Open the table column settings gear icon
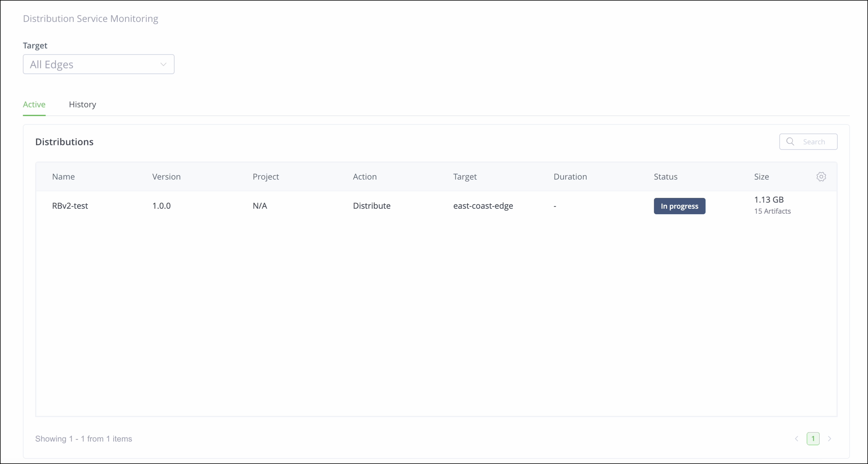The image size is (868, 464). click(x=821, y=177)
